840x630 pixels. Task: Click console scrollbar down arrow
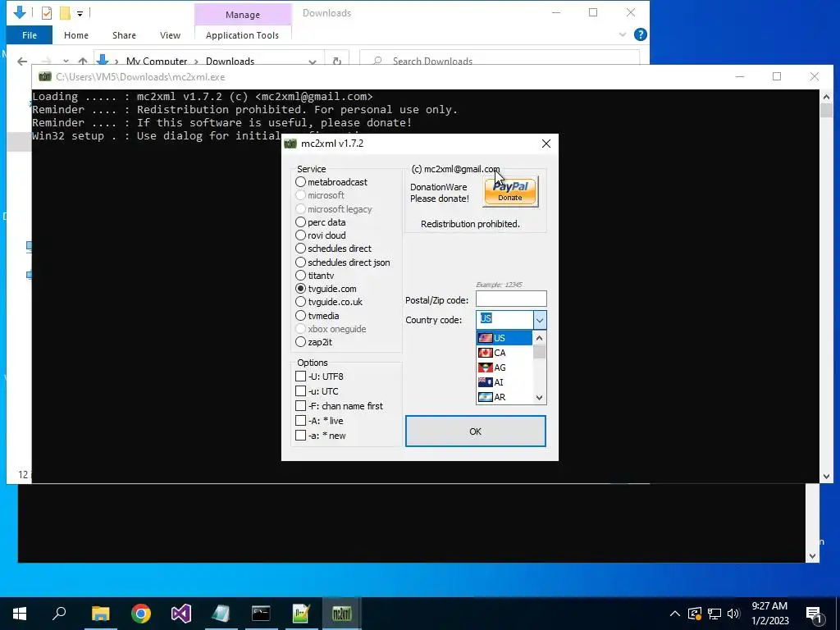pos(825,476)
